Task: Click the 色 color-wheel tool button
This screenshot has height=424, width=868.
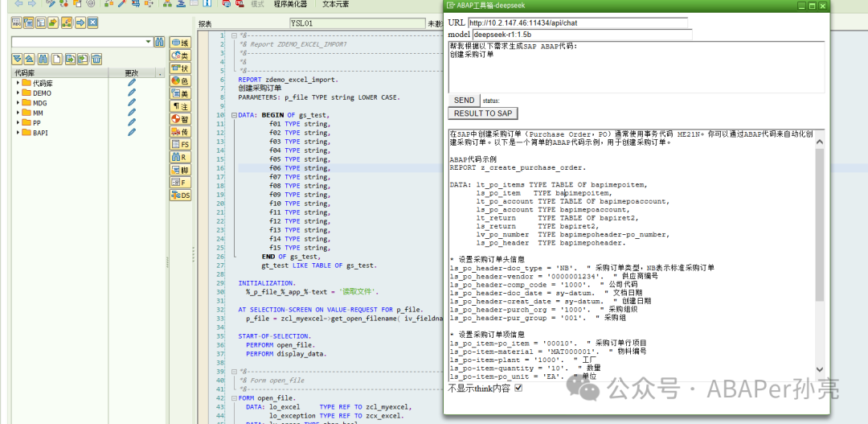Action: [x=181, y=80]
